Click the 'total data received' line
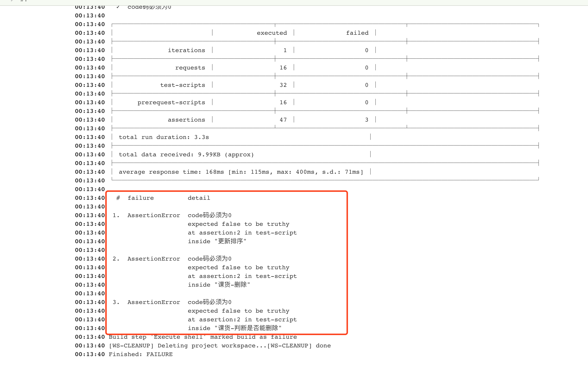The width and height of the screenshot is (588, 372). click(x=186, y=154)
